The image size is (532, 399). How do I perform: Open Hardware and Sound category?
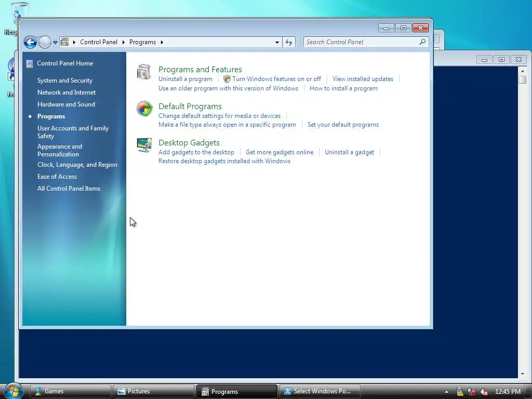(x=66, y=104)
